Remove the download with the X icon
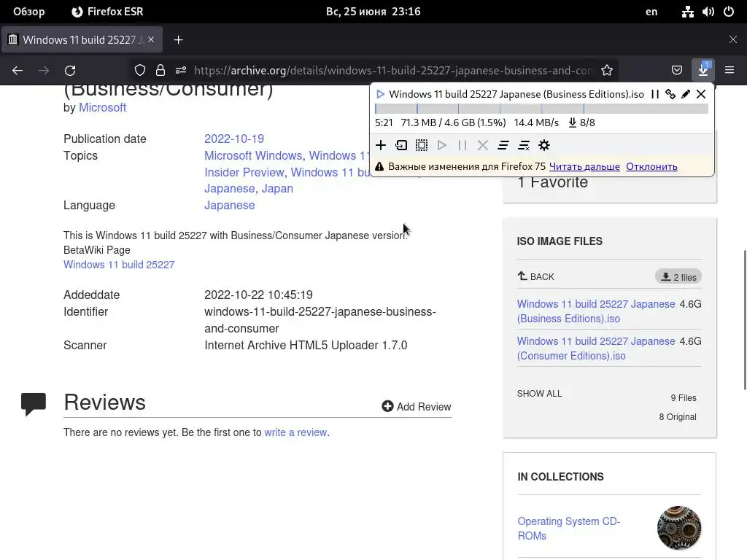747x560 pixels. tap(701, 94)
